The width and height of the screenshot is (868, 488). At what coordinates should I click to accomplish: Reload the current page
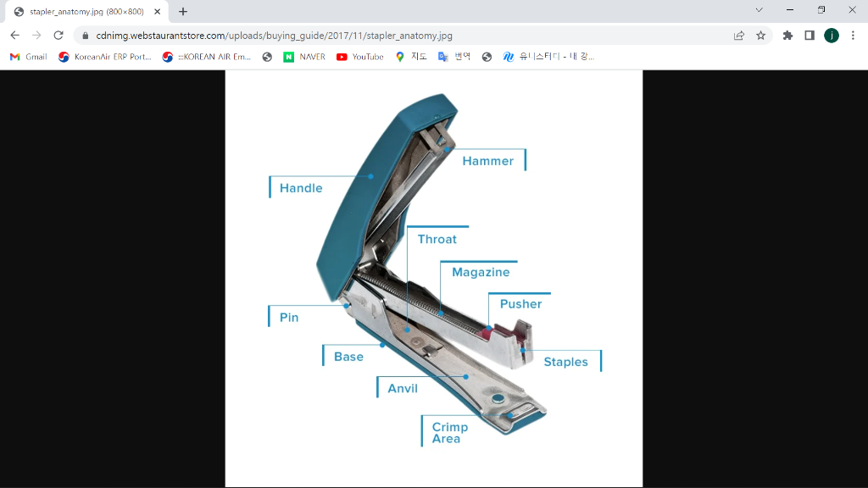(x=58, y=36)
